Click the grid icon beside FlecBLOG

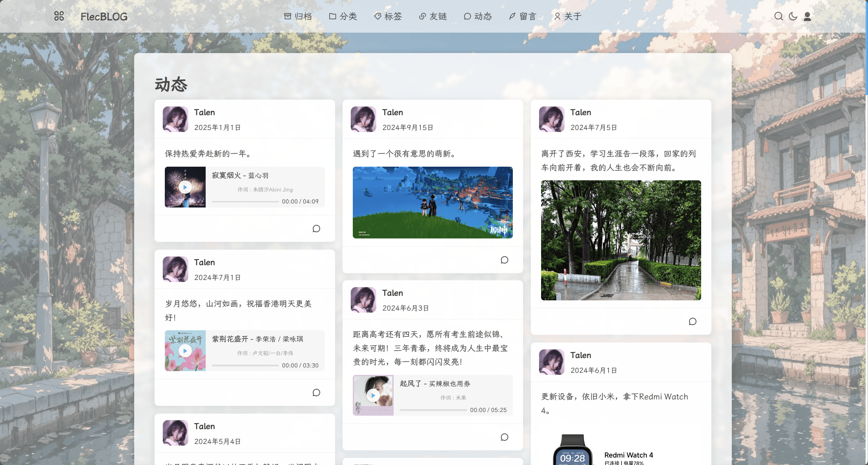[x=59, y=16]
